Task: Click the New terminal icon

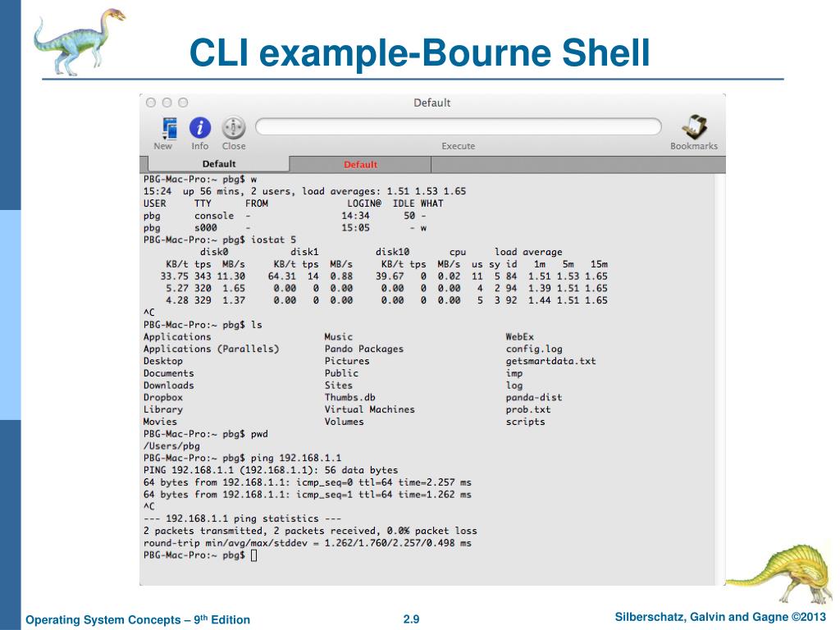Action: click(x=170, y=128)
